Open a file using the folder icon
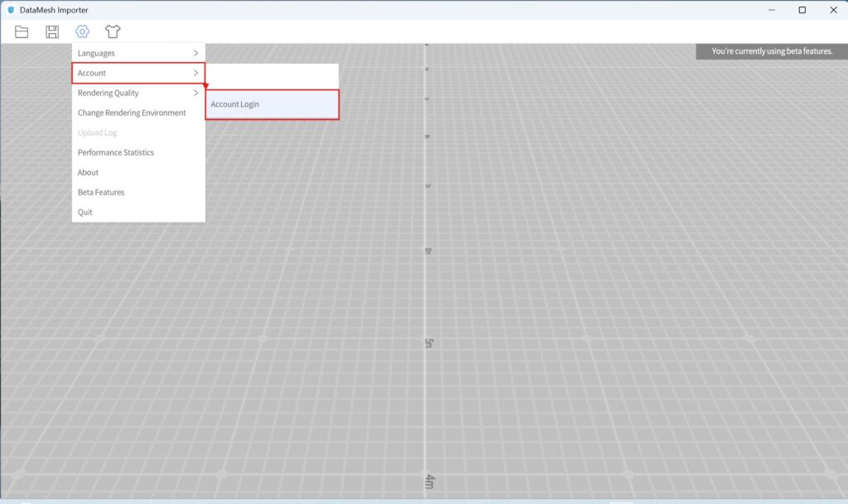 [x=21, y=31]
